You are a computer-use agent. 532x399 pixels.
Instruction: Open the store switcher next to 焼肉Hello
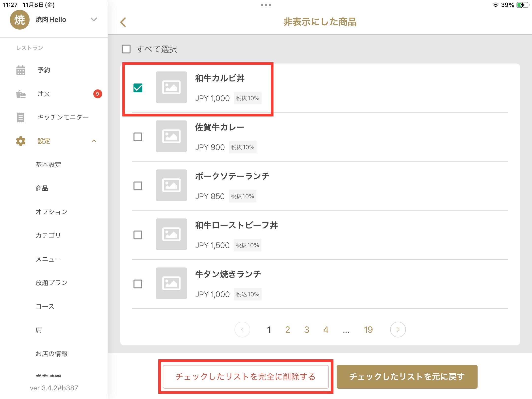click(x=94, y=19)
